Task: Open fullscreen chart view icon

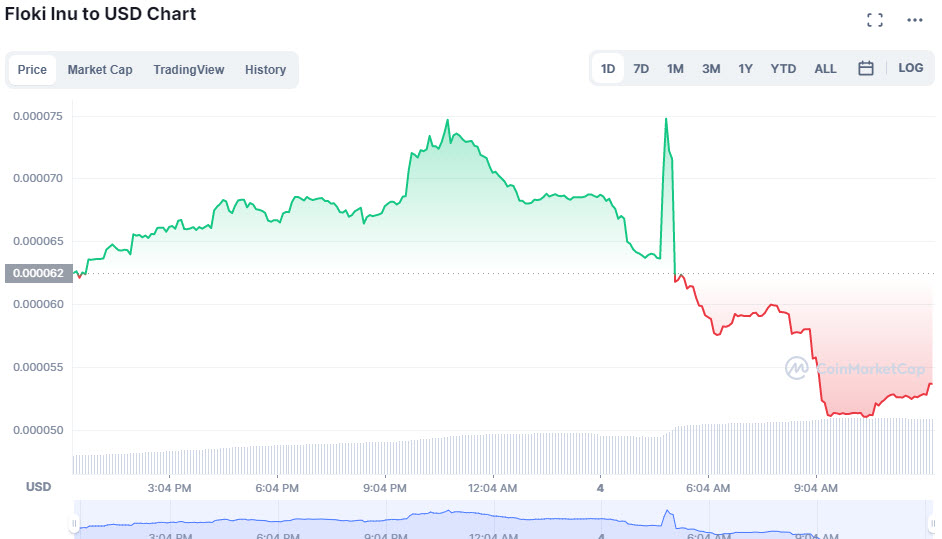Action: pos(874,20)
